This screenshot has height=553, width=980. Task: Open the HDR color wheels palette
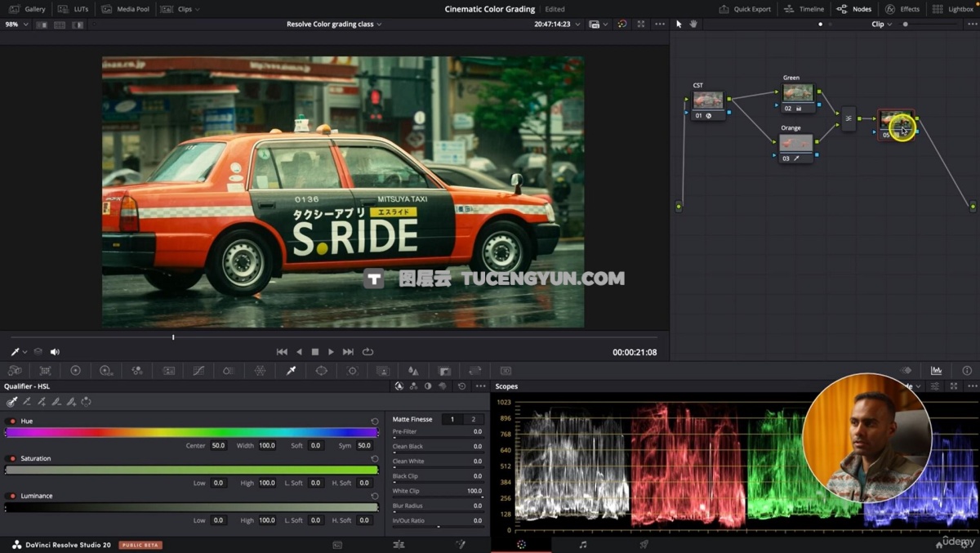click(106, 371)
